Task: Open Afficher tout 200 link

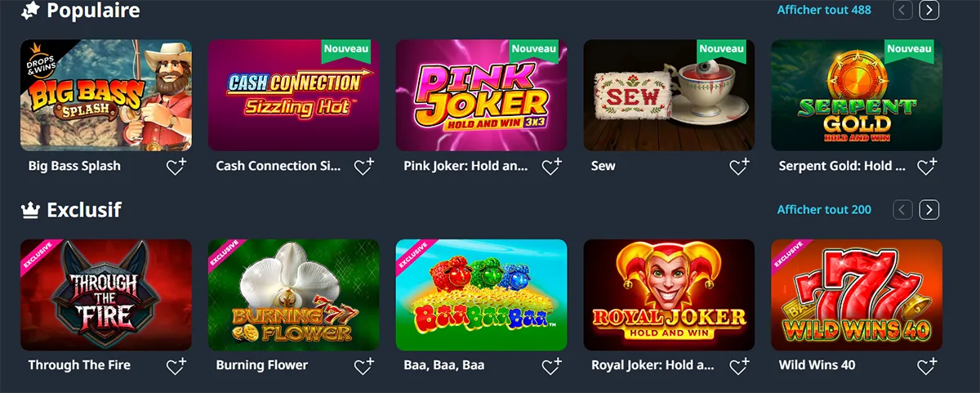Action: pyautogui.click(x=824, y=210)
